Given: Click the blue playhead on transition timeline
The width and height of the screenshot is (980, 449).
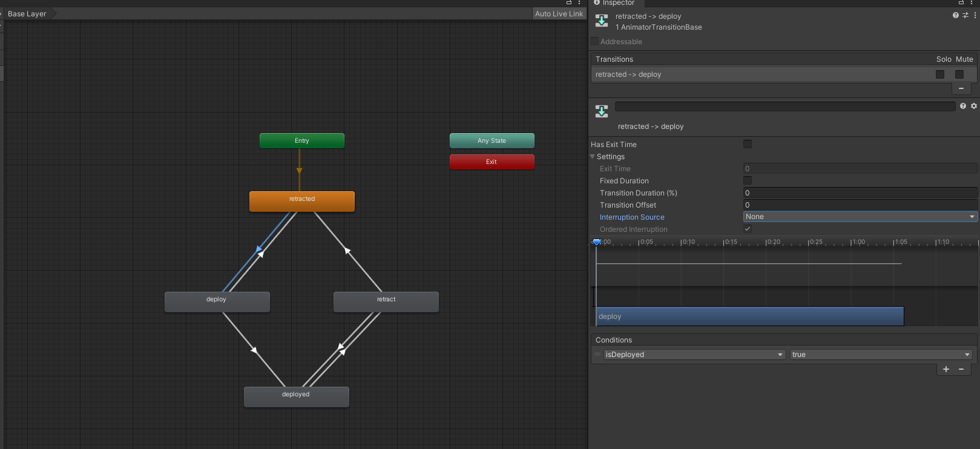Looking at the screenshot, I should tap(596, 242).
